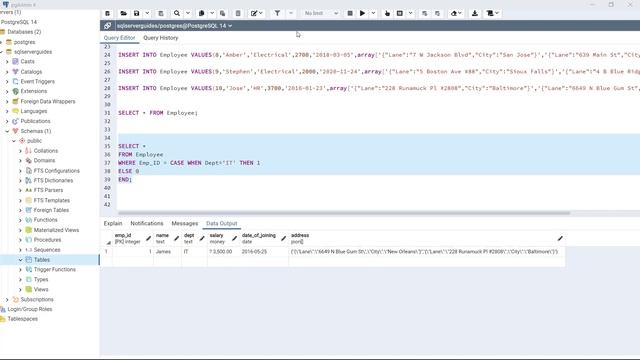The image size is (640, 360).
Task: Click the Filter funnel icon
Action: (x=277, y=13)
